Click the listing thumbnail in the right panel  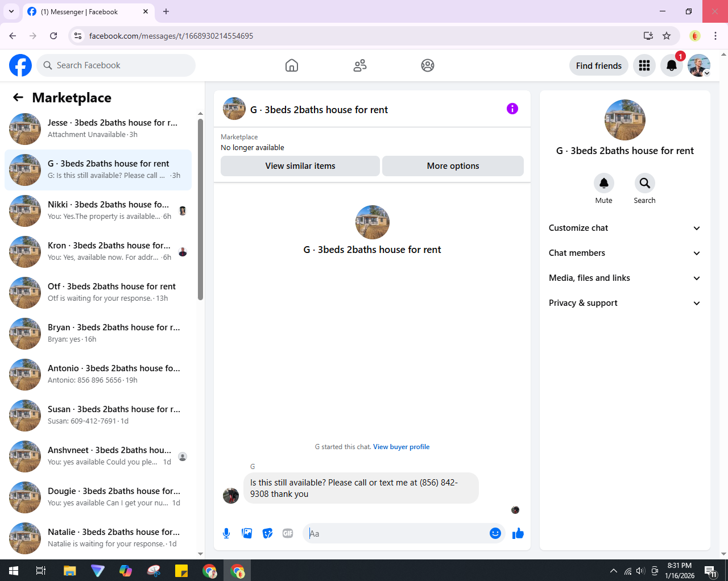point(625,120)
